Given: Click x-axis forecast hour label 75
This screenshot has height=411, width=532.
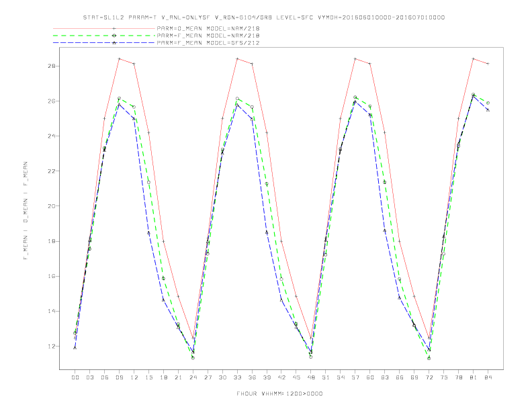Looking at the screenshot, I should click(x=444, y=377).
